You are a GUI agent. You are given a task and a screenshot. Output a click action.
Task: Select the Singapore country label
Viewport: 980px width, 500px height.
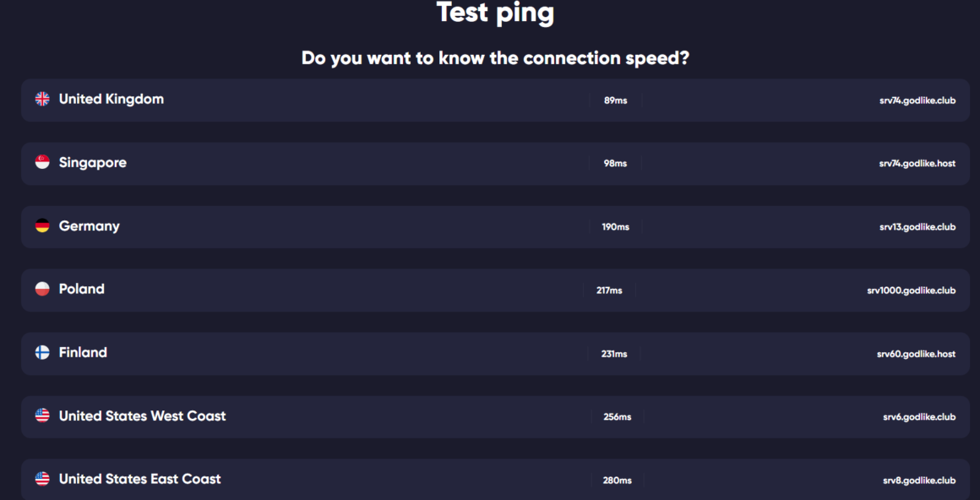coord(92,162)
